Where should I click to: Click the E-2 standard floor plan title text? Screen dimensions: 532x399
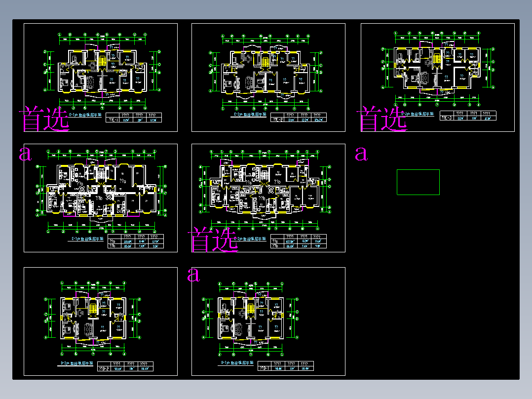250,115
